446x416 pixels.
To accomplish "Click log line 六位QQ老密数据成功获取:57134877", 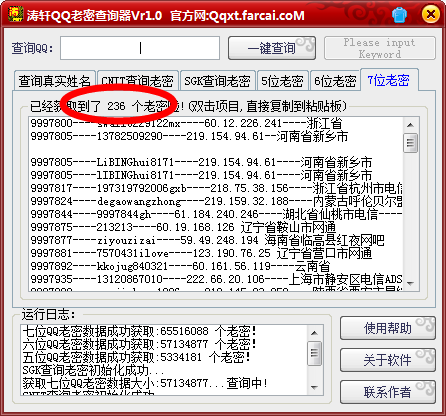I will pos(139,344).
